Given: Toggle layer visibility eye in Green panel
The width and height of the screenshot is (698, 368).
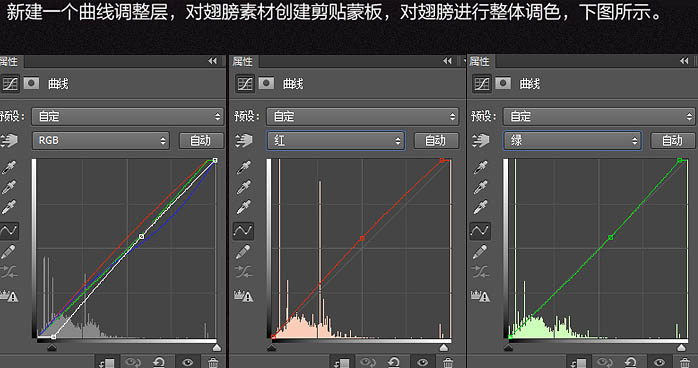Looking at the screenshot, I should [x=659, y=363].
